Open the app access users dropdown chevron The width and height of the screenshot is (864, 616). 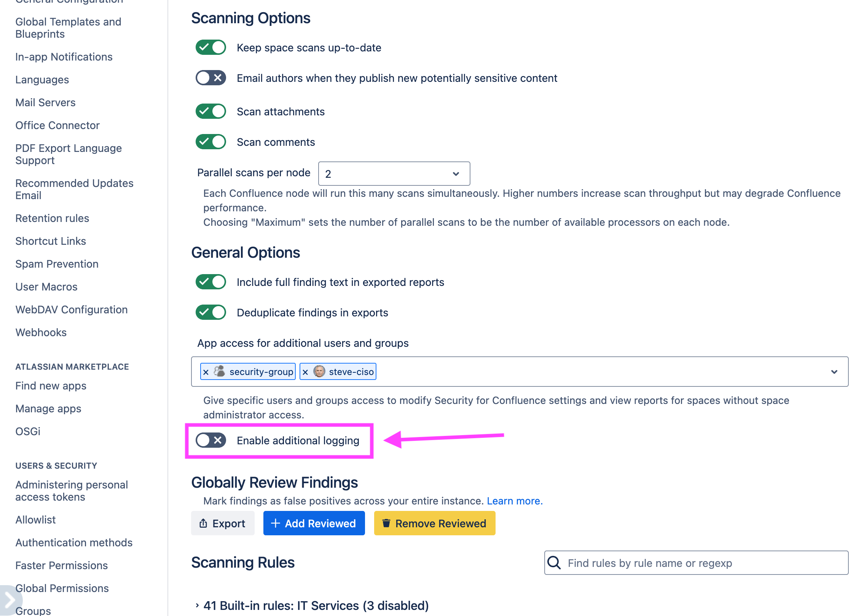tap(834, 372)
